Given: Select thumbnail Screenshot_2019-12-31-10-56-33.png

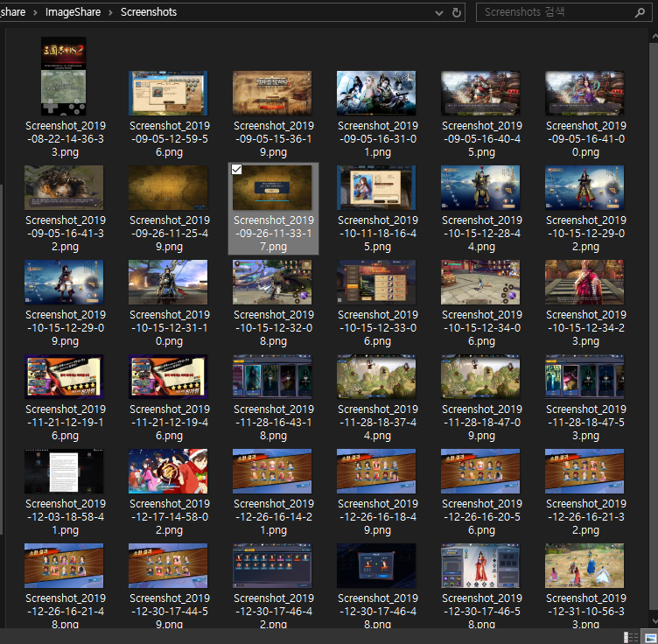Looking at the screenshot, I should click(x=584, y=565).
